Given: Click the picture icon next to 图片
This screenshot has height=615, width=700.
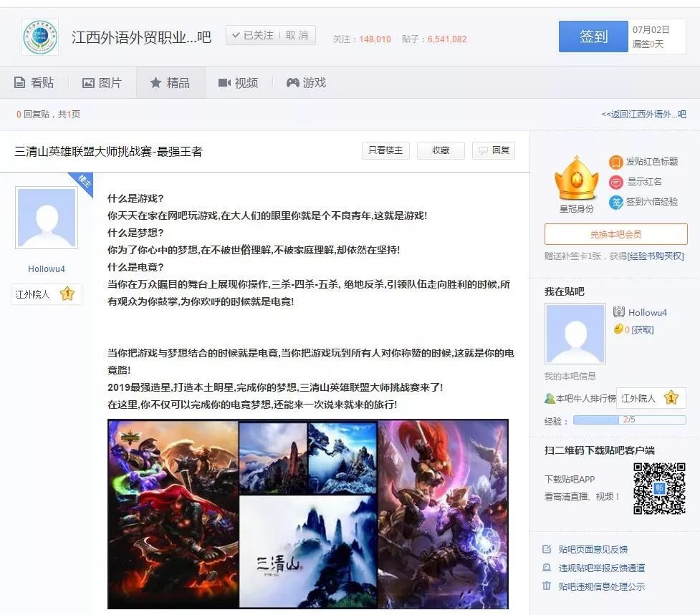Looking at the screenshot, I should pyautogui.click(x=89, y=82).
